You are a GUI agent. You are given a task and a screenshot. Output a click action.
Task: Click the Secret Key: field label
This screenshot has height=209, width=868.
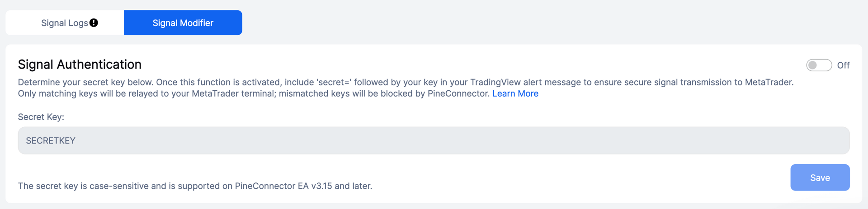click(41, 117)
